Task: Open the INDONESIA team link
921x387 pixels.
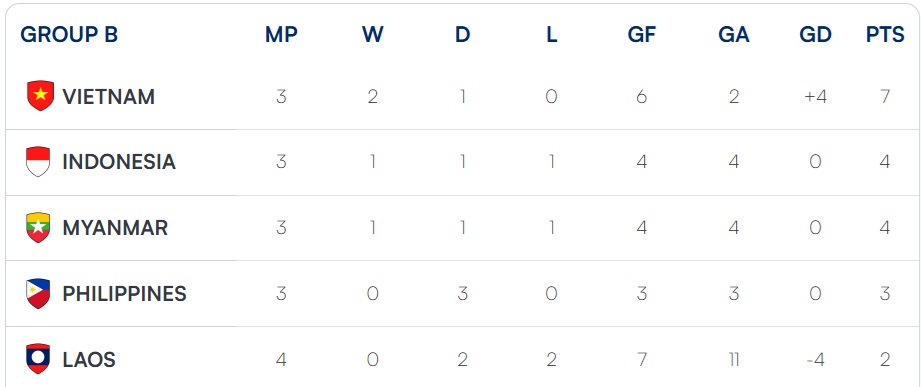Action: [x=119, y=162]
